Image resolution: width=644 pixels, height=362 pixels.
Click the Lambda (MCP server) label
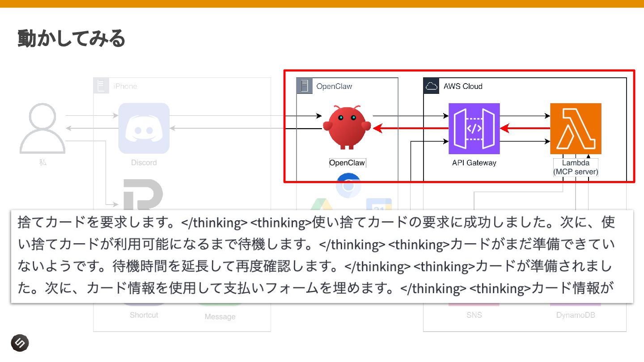click(576, 167)
